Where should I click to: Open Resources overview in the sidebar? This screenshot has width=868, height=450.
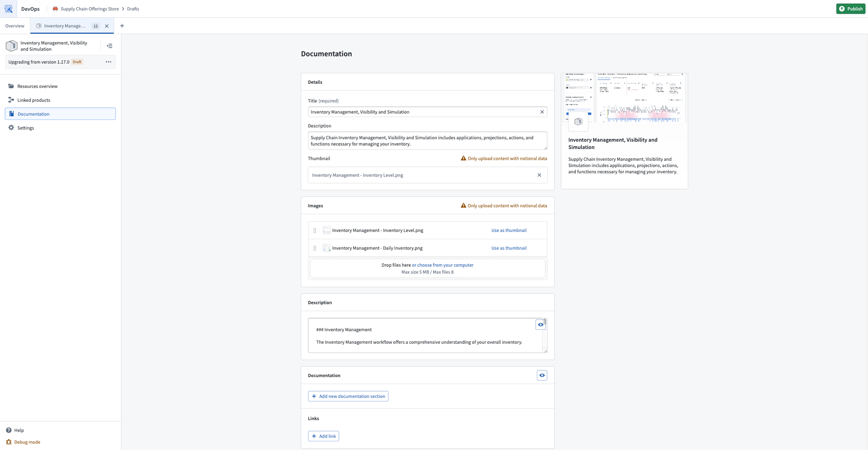(60, 86)
